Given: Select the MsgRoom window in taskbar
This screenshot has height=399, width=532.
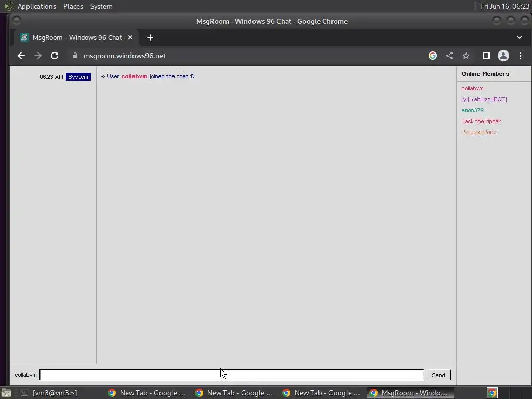Looking at the screenshot, I should click(410, 393).
